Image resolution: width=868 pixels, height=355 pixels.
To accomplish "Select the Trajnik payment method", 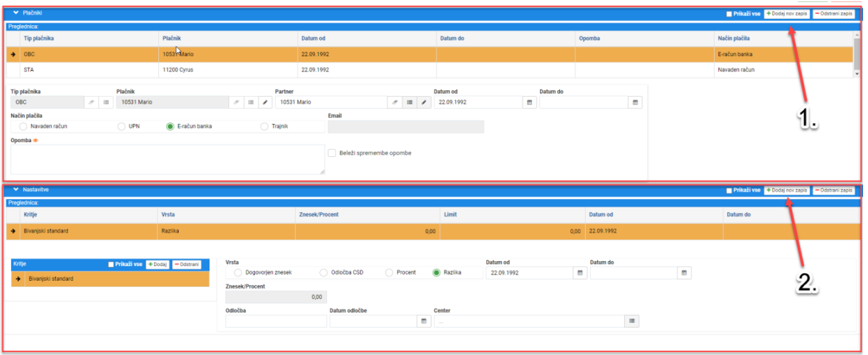I will 274,127.
